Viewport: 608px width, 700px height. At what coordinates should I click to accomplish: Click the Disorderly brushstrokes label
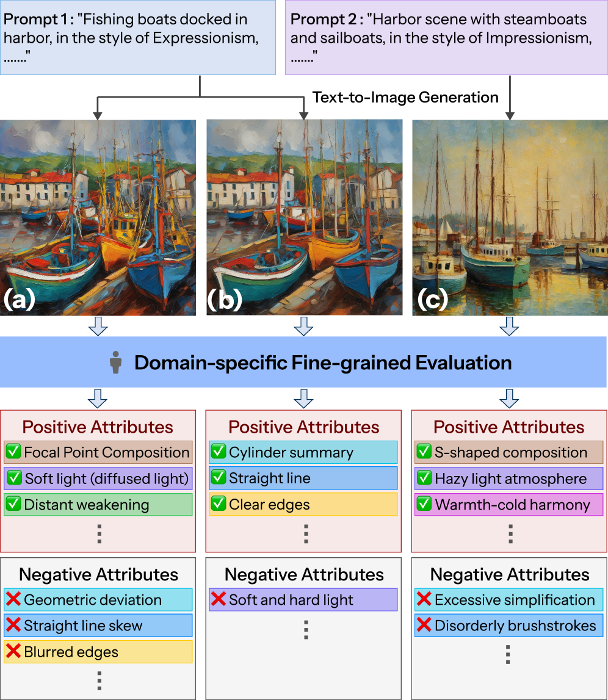pos(515,626)
